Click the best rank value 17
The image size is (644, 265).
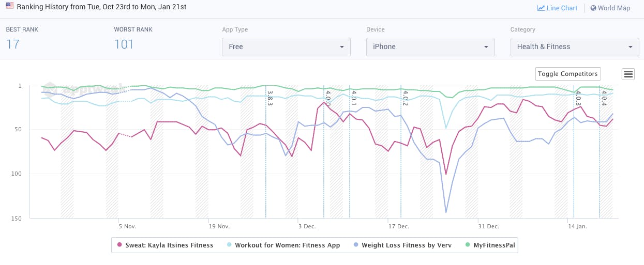click(13, 44)
